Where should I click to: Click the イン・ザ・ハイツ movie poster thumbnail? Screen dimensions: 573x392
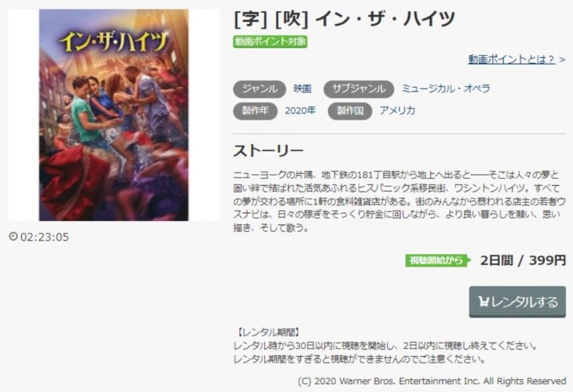tap(114, 115)
